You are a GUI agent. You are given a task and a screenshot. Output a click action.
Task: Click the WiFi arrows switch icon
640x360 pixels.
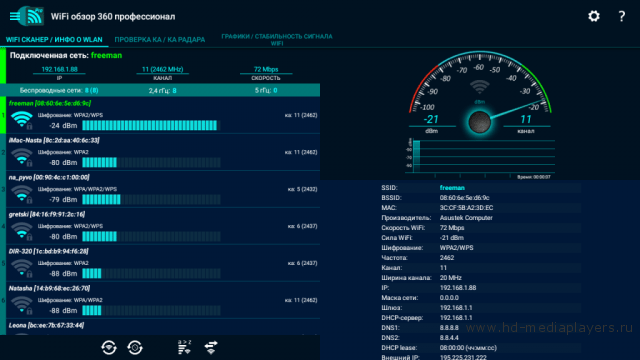click(x=211, y=348)
